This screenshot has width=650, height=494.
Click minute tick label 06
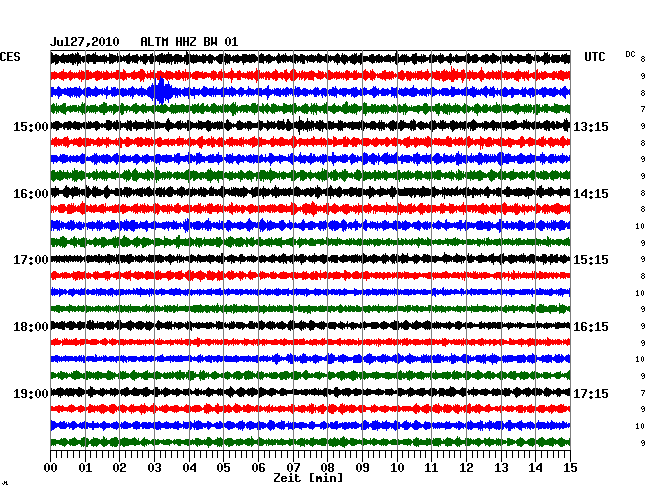tap(258, 468)
